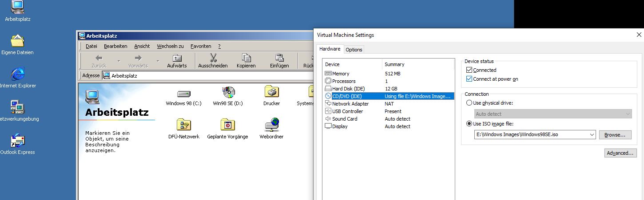Select the Webordner icon
This screenshot has width=644, height=200.
pos(271,129)
